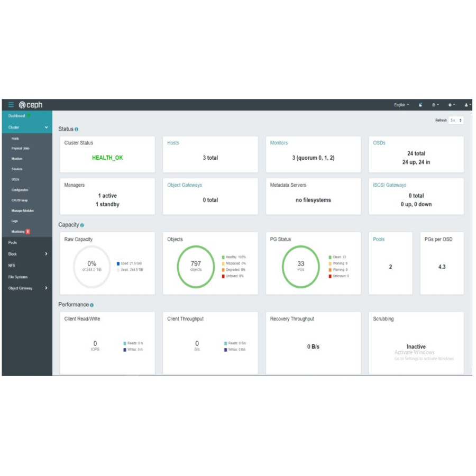Click the hamburger menu to collapse sidebar
This screenshot has height=476, width=476.
10,104
